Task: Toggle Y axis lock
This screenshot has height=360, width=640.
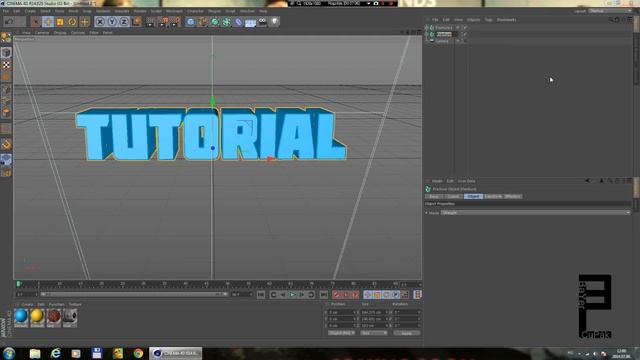Action: [x=112, y=22]
